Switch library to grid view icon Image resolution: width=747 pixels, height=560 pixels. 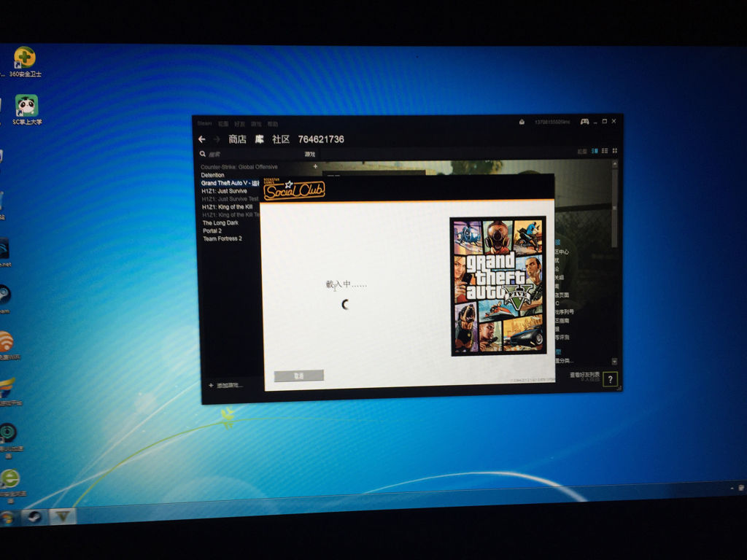point(614,151)
